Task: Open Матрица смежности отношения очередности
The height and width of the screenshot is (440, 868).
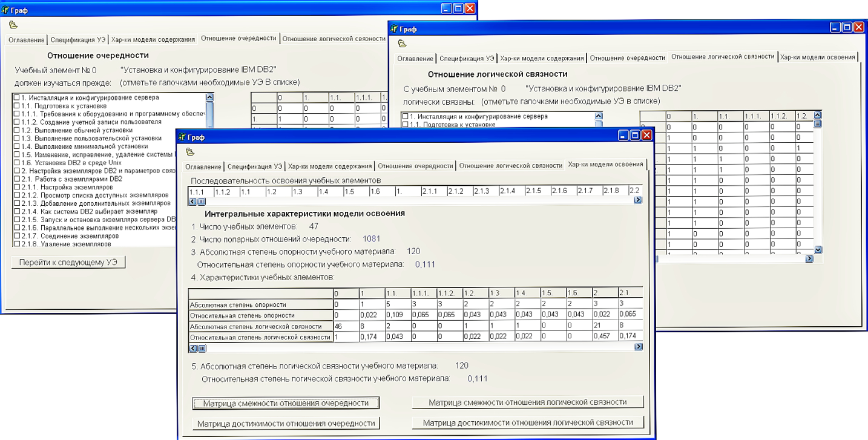Action: click(286, 403)
